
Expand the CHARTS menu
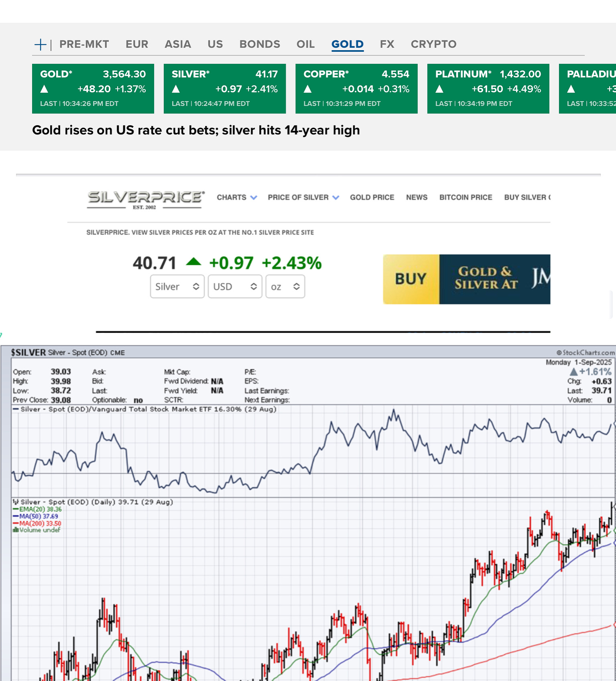pyautogui.click(x=237, y=197)
